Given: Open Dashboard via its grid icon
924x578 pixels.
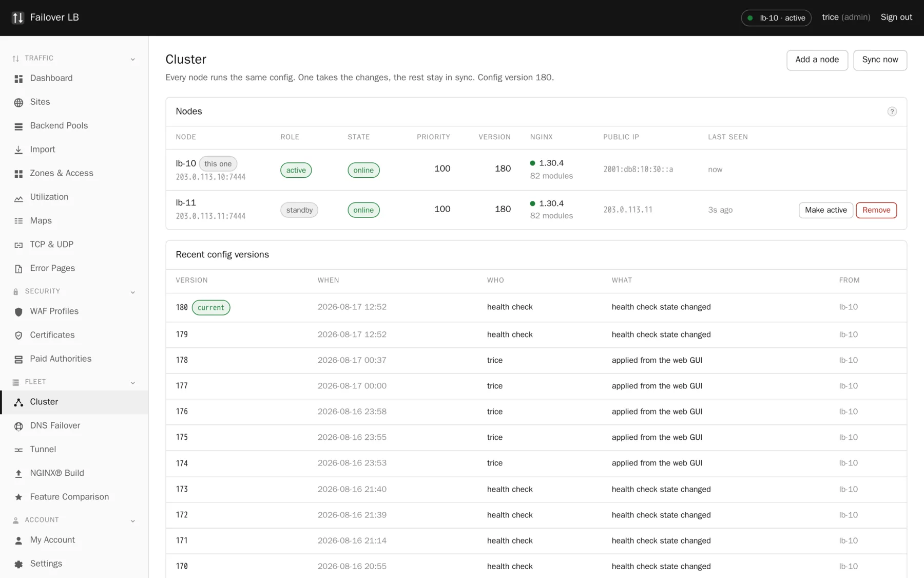Looking at the screenshot, I should coord(18,79).
